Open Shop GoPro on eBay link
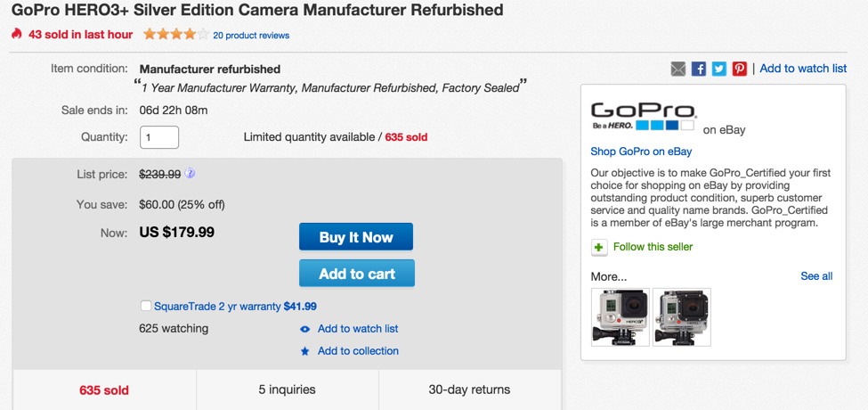The image size is (868, 410). coord(641,152)
